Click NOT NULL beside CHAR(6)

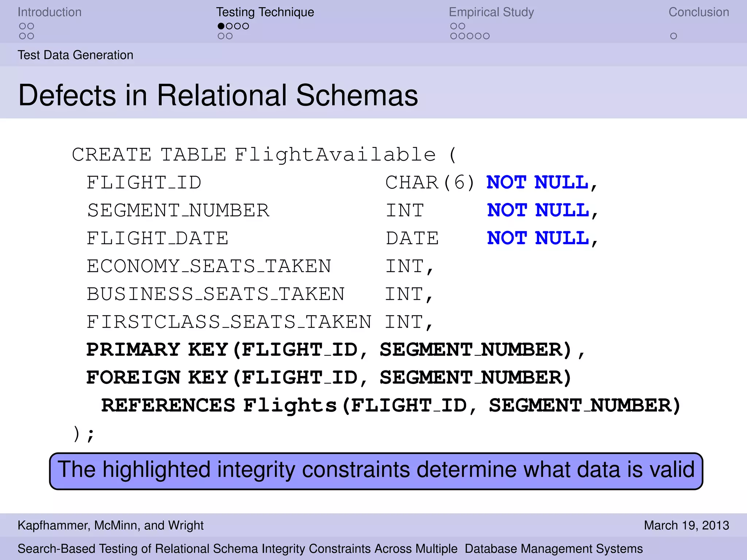click(538, 182)
